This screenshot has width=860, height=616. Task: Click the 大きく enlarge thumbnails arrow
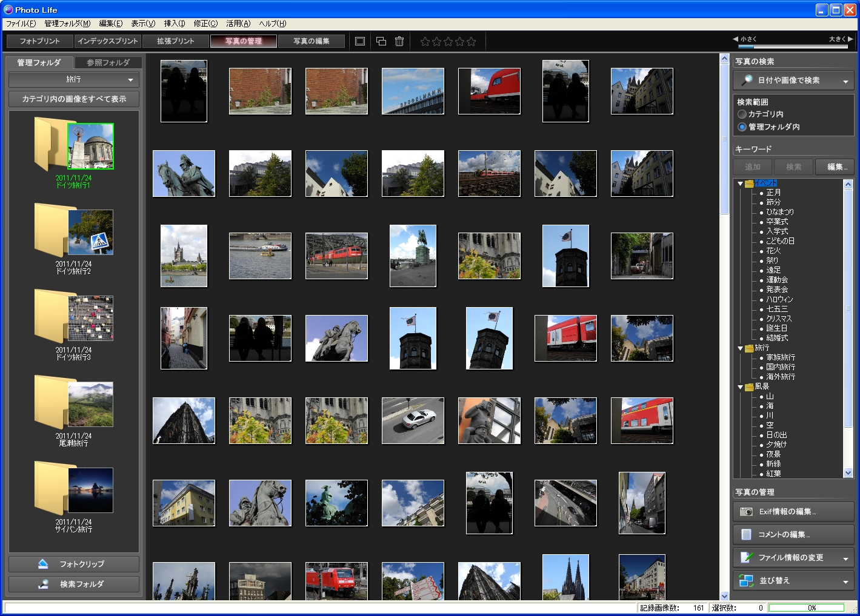point(850,39)
